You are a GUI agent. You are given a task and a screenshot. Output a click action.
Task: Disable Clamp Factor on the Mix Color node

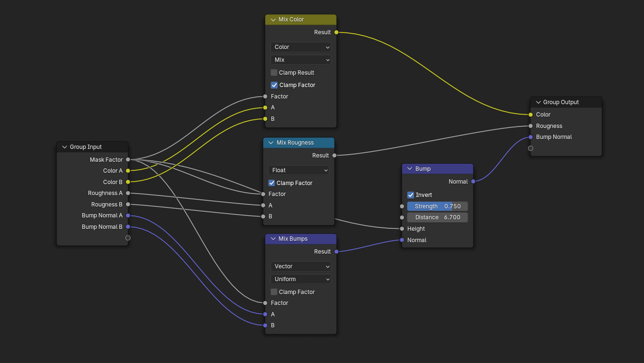(274, 85)
